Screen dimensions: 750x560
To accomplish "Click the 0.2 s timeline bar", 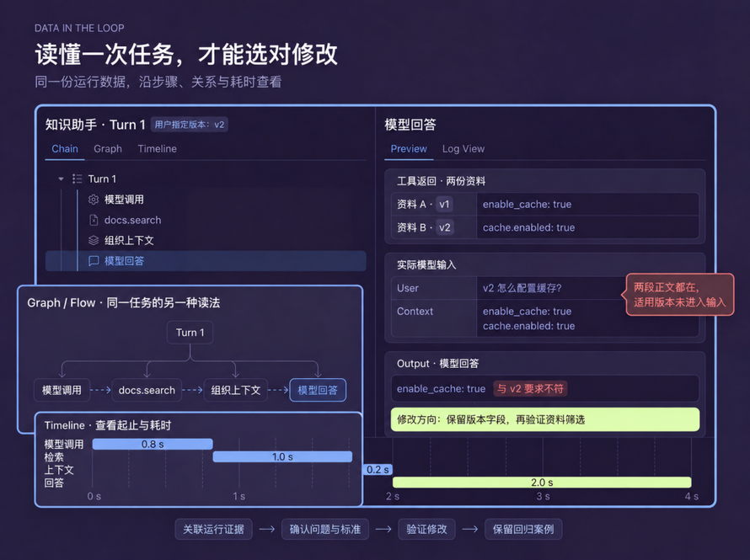I will [x=378, y=470].
